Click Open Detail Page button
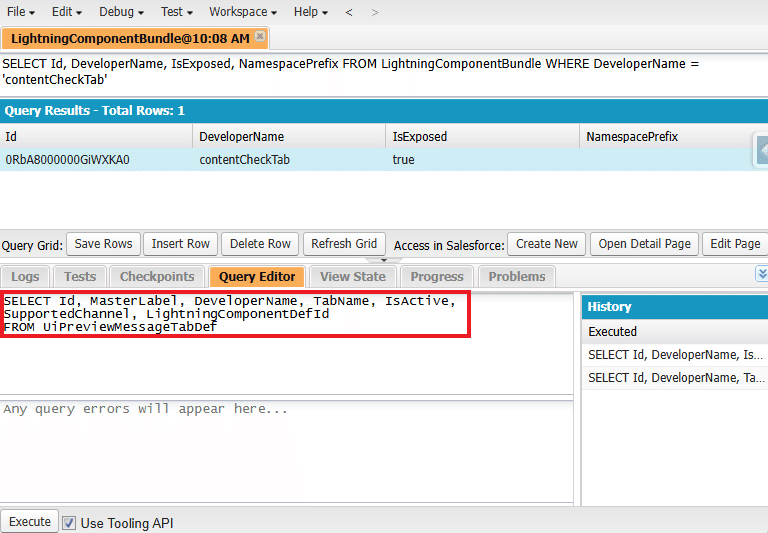 click(645, 244)
